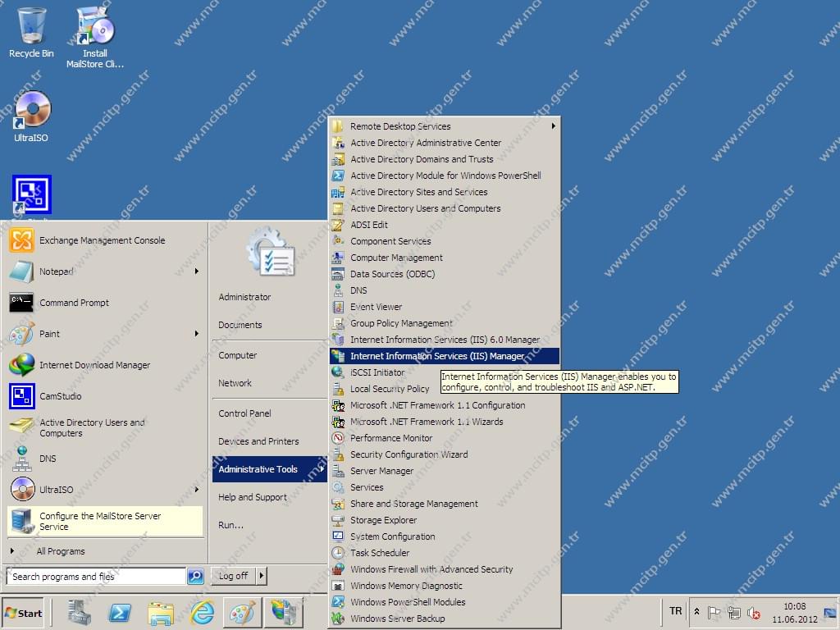Open Performance Monitor
840x630 pixels.
[445, 438]
